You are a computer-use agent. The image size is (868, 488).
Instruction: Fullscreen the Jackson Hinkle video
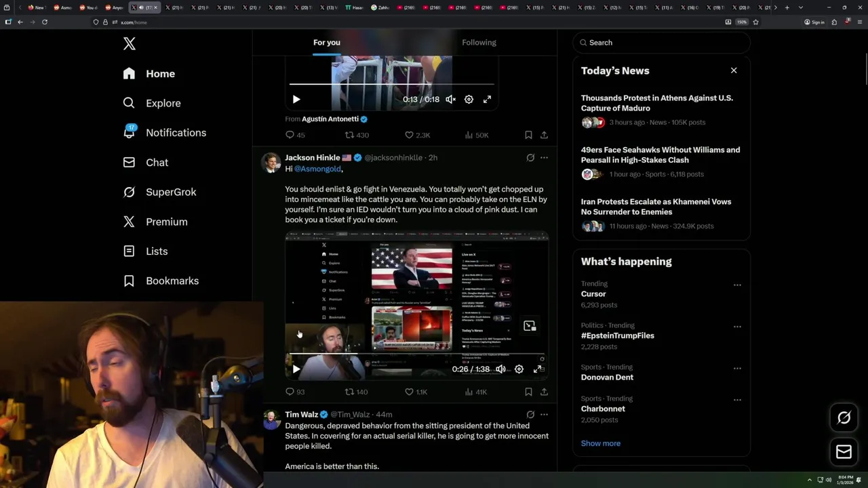[538, 369]
